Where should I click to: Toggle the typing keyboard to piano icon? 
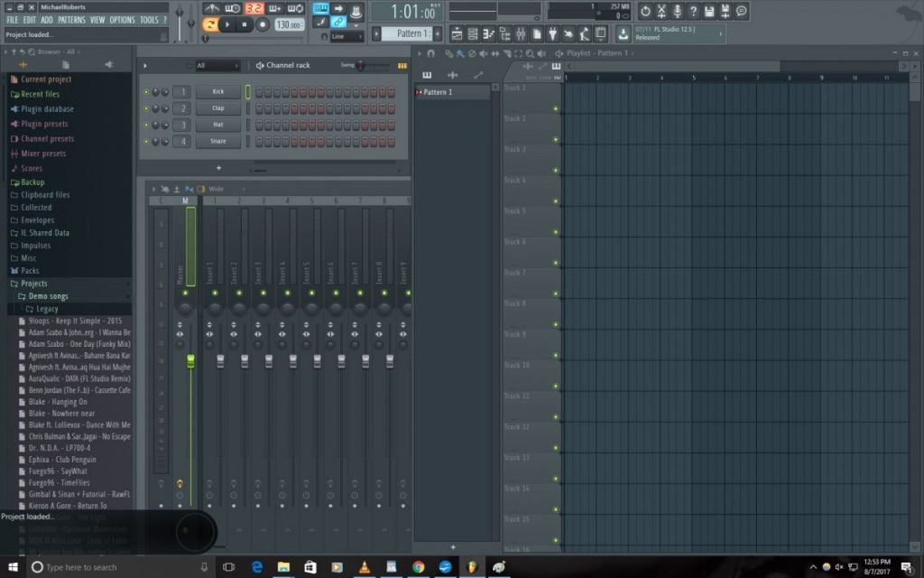321,7
